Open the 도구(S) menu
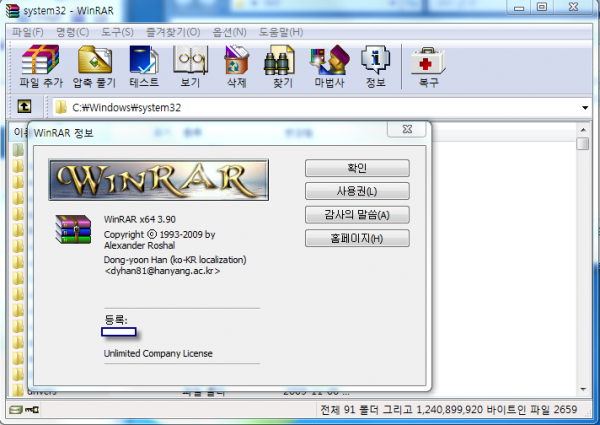 [117, 32]
